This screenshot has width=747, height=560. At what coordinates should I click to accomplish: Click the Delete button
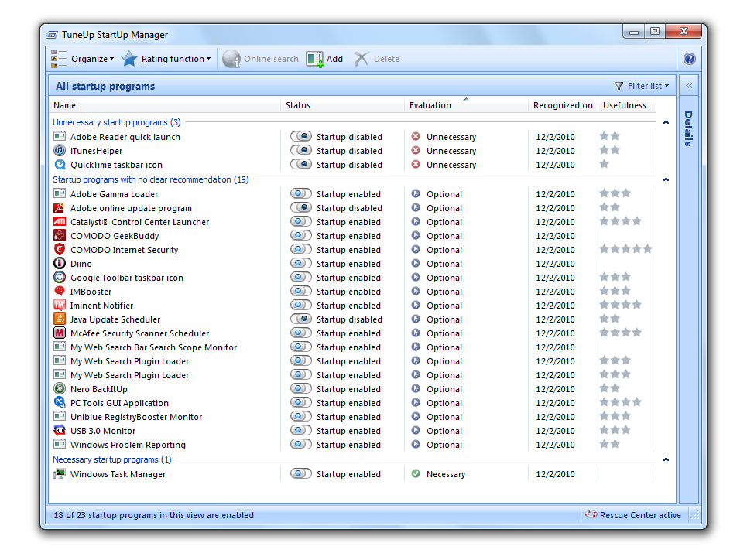(376, 59)
